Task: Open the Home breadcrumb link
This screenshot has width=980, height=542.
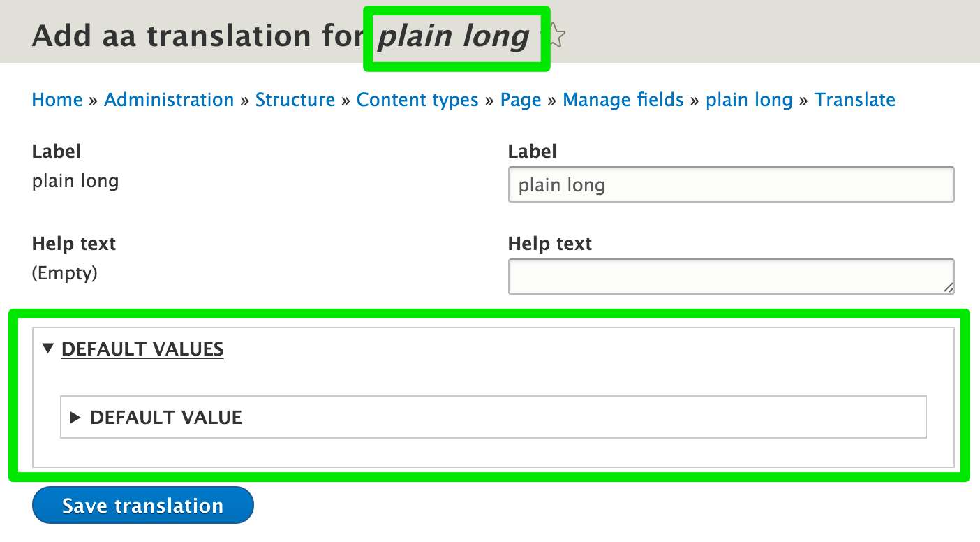Action: click(57, 100)
